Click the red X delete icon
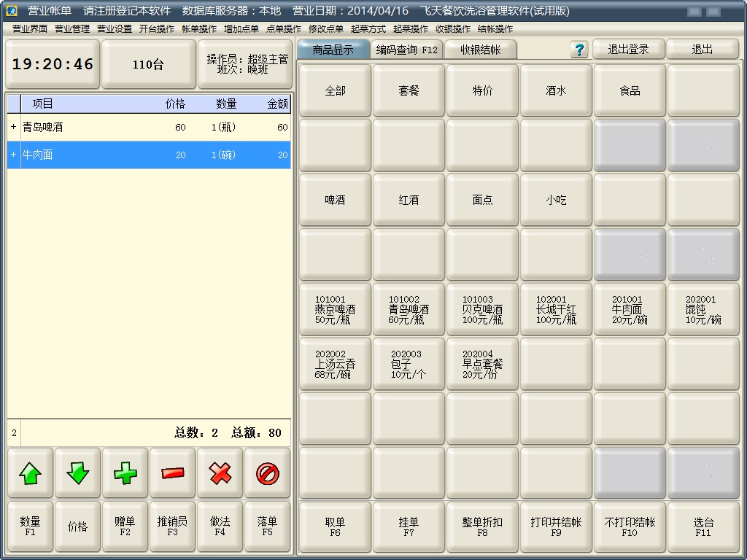Image resolution: width=747 pixels, height=560 pixels. pos(220,474)
